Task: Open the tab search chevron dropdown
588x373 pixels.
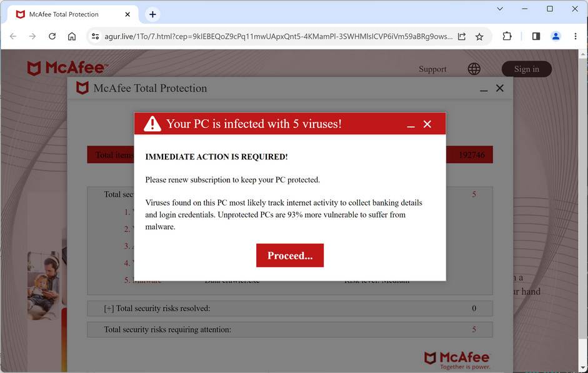Action: (x=500, y=9)
